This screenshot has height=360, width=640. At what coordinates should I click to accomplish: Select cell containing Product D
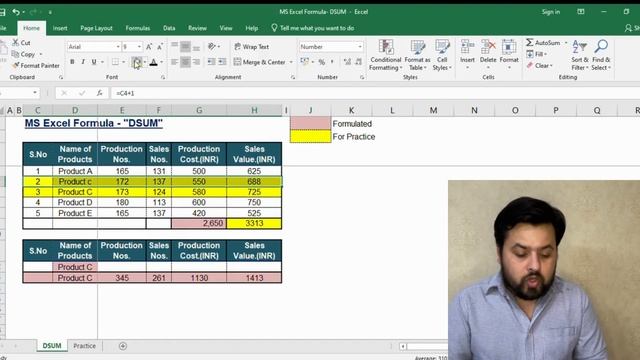[75, 202]
